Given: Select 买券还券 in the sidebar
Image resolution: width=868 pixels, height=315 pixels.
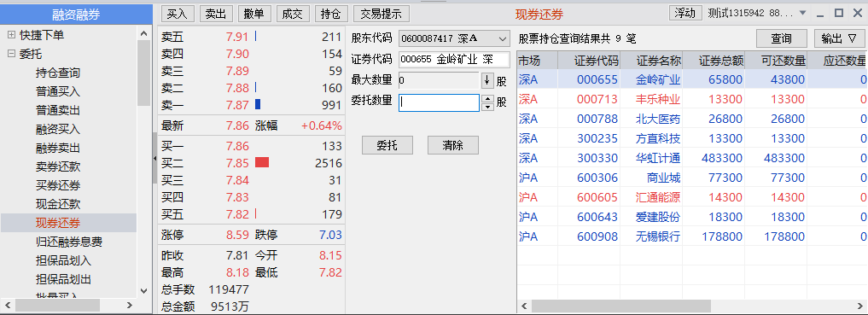Looking at the screenshot, I should point(58,185).
